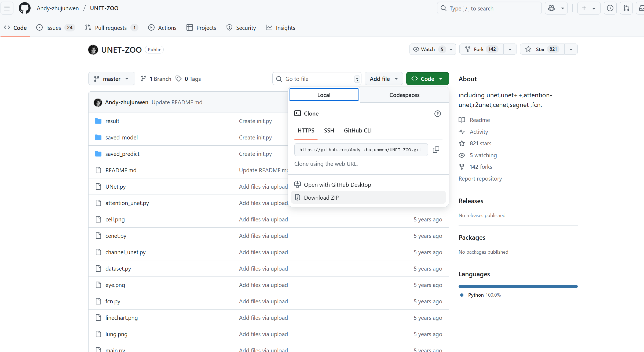
Task: Open README.md file
Action: click(121, 170)
